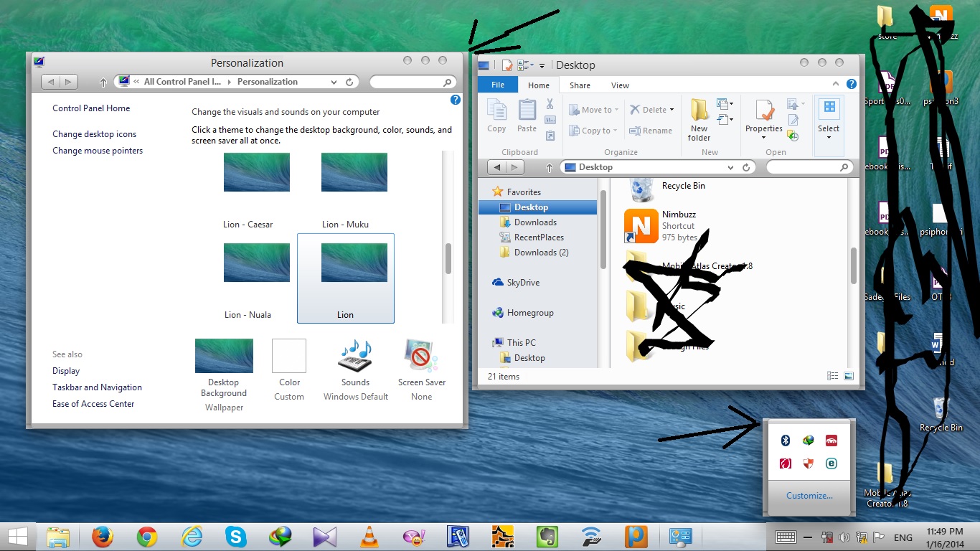
Task: Select Downloads (2) in Favorites sidebar
Action: [541, 253]
